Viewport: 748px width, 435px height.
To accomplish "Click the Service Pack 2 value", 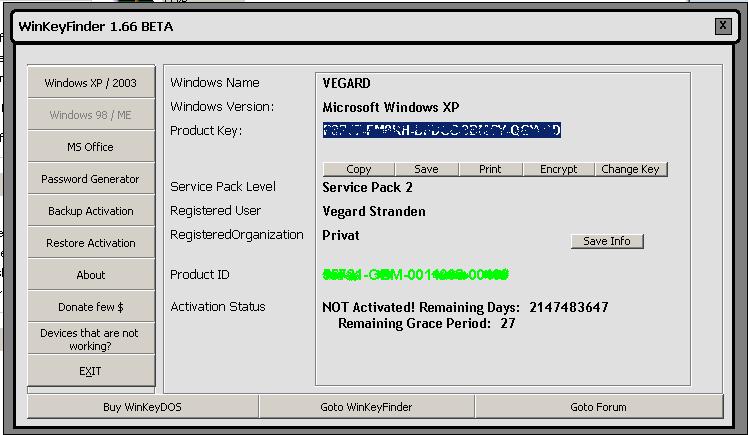I will click(x=367, y=187).
